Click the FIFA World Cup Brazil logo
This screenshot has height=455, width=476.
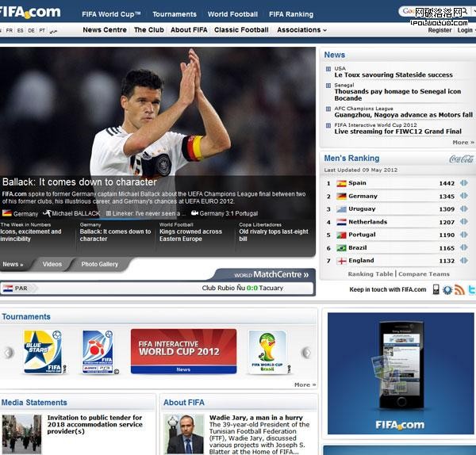(x=267, y=352)
